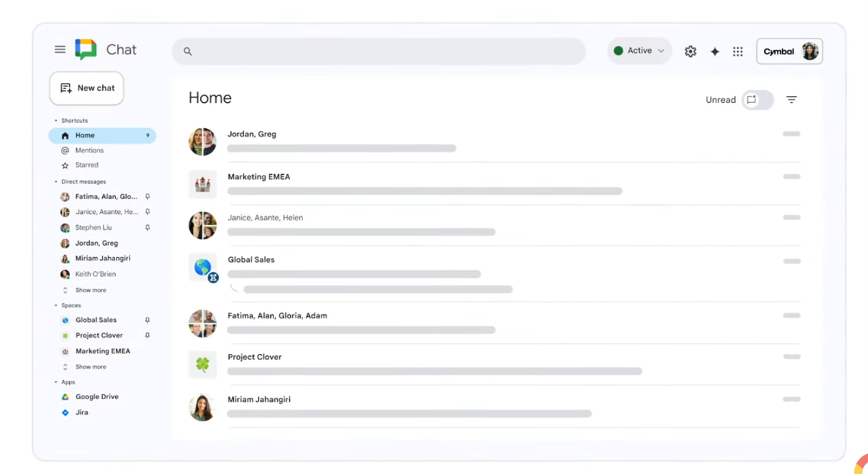The height and width of the screenshot is (474, 868).
Task: Open the Project Clover clover thumbnail
Action: click(x=202, y=364)
